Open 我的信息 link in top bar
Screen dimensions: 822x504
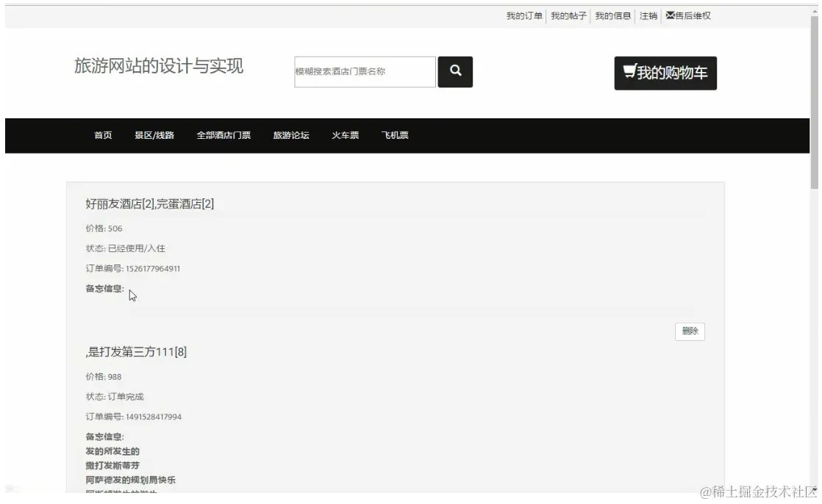pos(613,15)
